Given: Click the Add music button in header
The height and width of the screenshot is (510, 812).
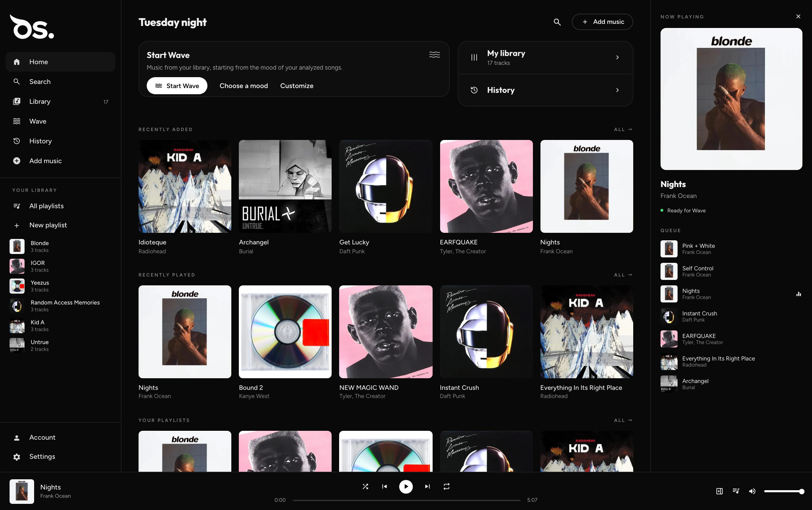Looking at the screenshot, I should 603,22.
